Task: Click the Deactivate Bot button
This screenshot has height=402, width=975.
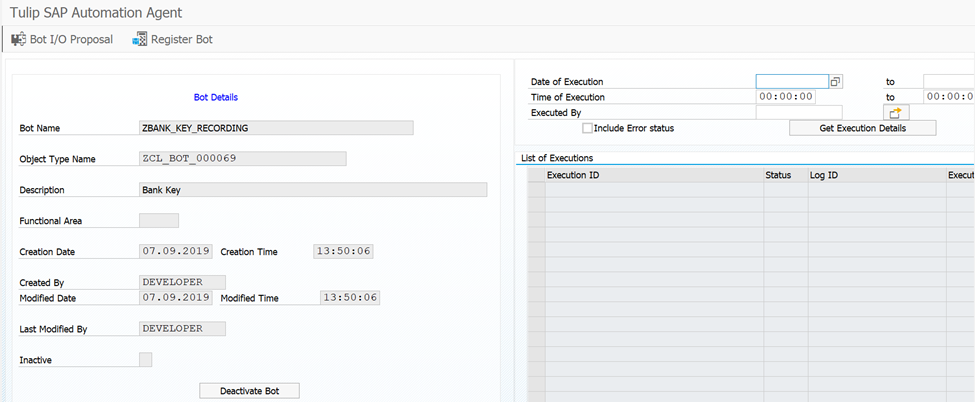Action: [x=249, y=391]
